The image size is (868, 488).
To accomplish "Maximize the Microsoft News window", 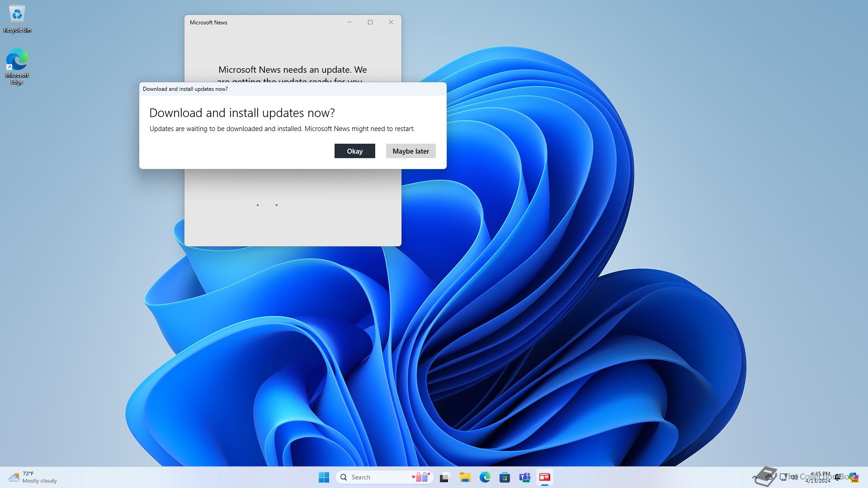I will (x=370, y=22).
